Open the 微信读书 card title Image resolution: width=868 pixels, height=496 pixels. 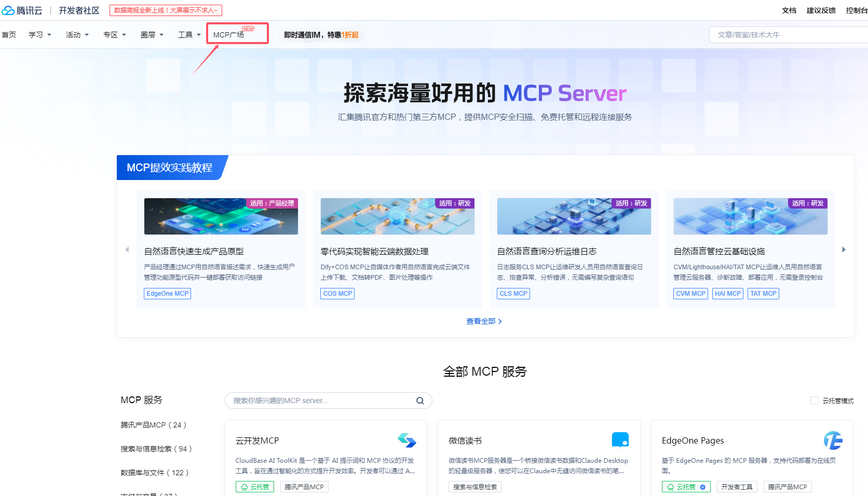[465, 440]
